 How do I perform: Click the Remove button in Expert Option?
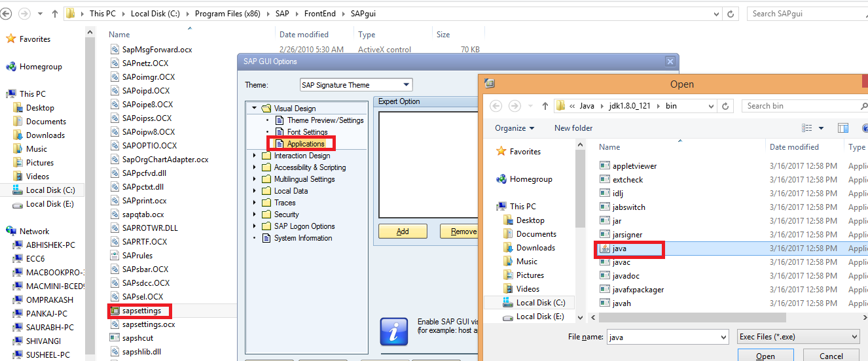[463, 232]
